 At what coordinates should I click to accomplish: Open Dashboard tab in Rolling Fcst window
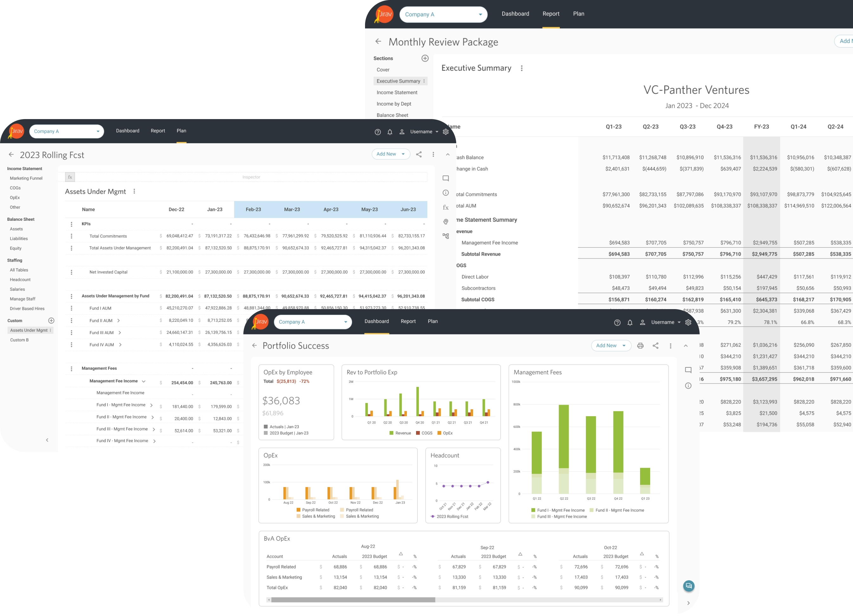127,131
